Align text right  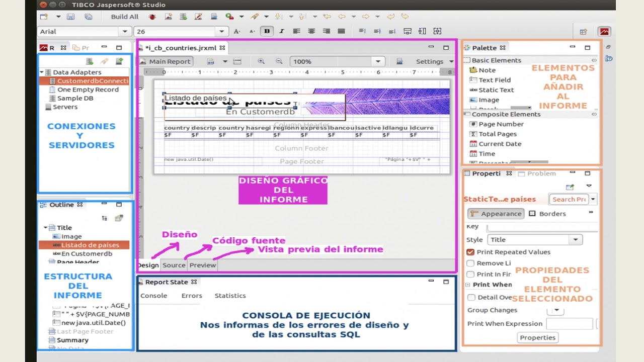(326, 31)
